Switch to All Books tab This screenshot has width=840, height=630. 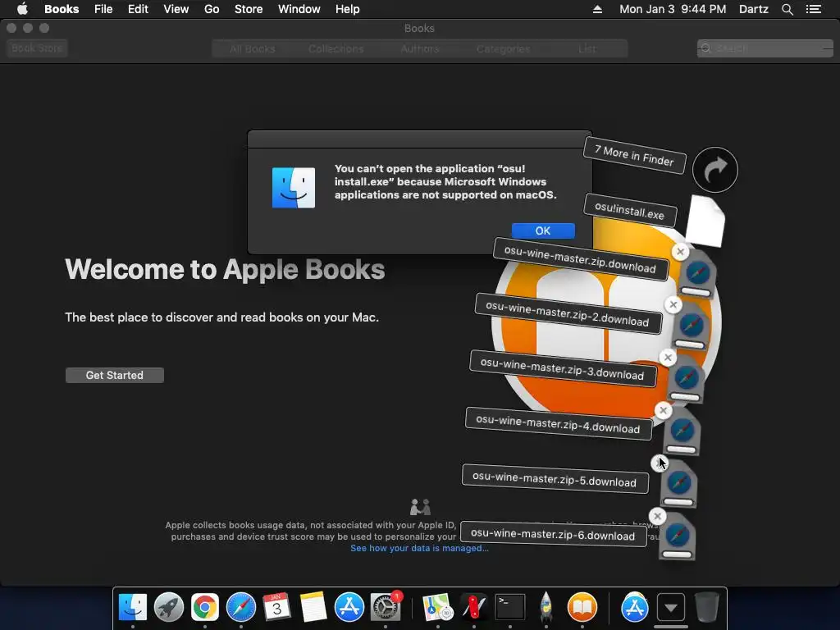click(253, 48)
